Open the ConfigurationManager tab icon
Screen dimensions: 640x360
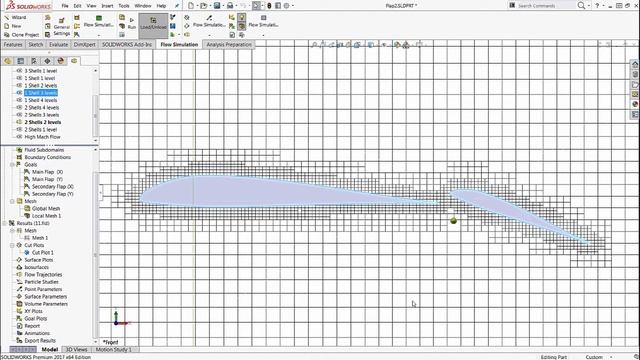click(x=34, y=61)
